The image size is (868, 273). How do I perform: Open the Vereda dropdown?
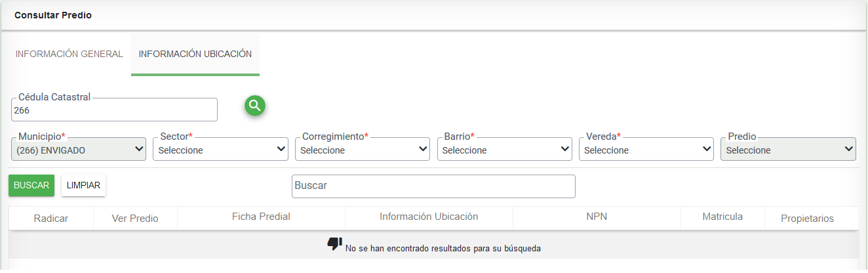point(646,150)
